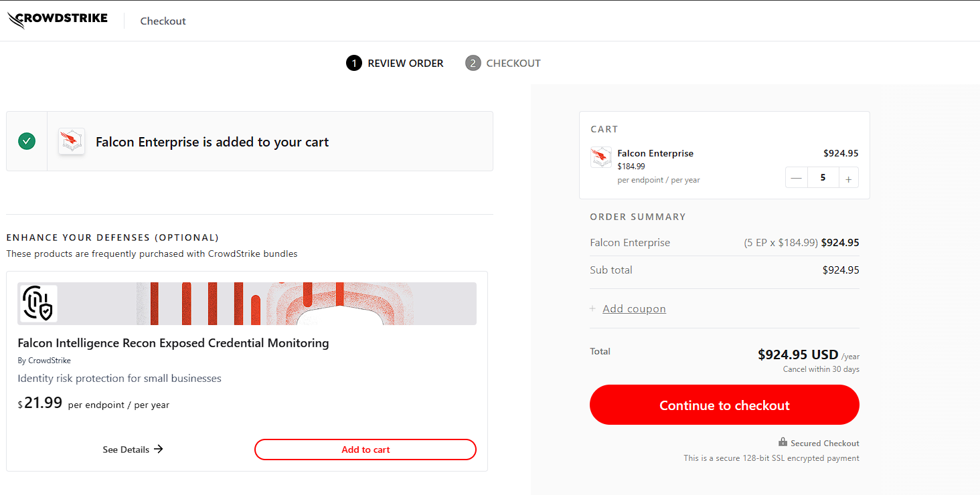Click the Falcon Enterprise name in the cart
Image resolution: width=980 pixels, height=495 pixels.
[x=655, y=153]
